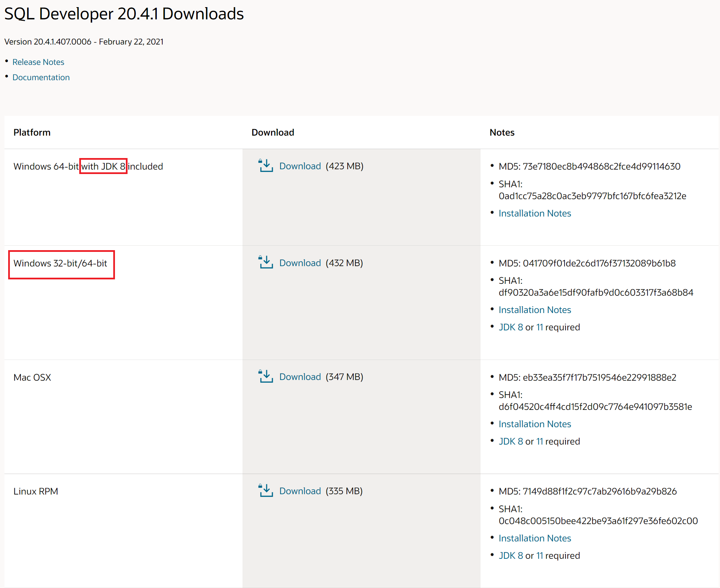Click Download text link for 432 MB file

pyautogui.click(x=300, y=263)
